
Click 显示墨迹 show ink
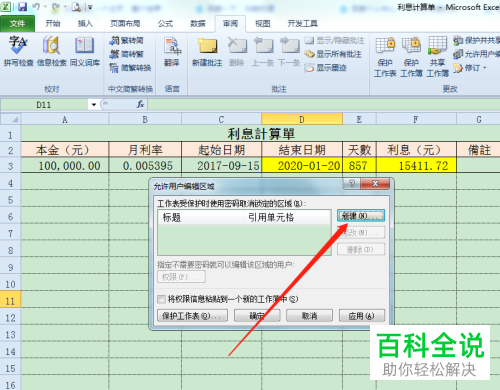326,68
